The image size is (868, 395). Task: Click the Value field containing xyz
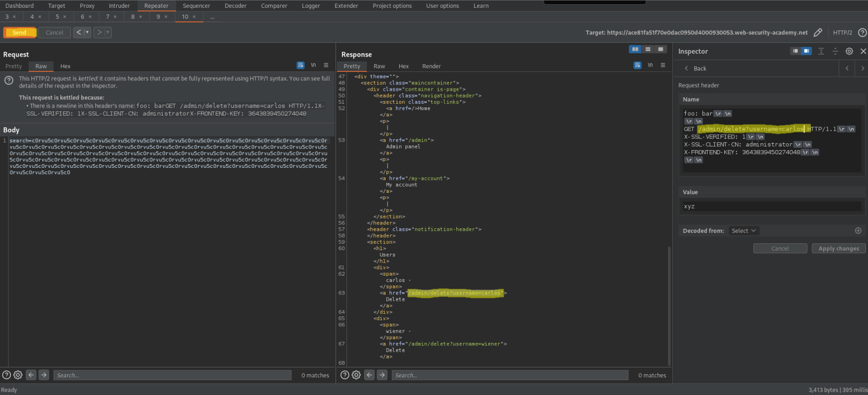coord(772,206)
